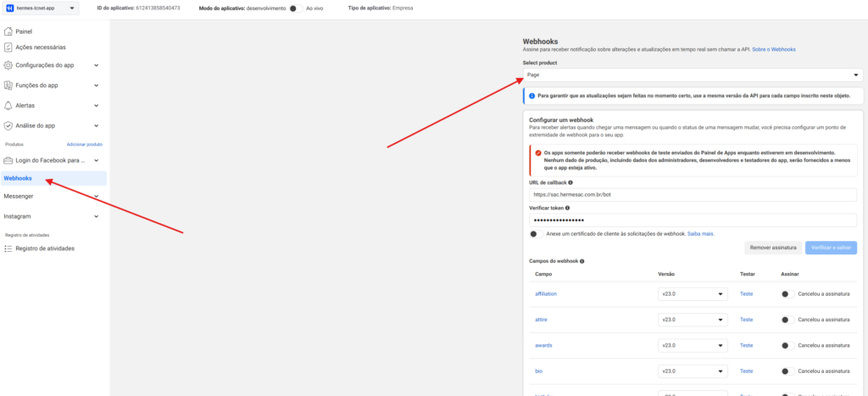Expand Login do Facebook chevron

(x=97, y=160)
